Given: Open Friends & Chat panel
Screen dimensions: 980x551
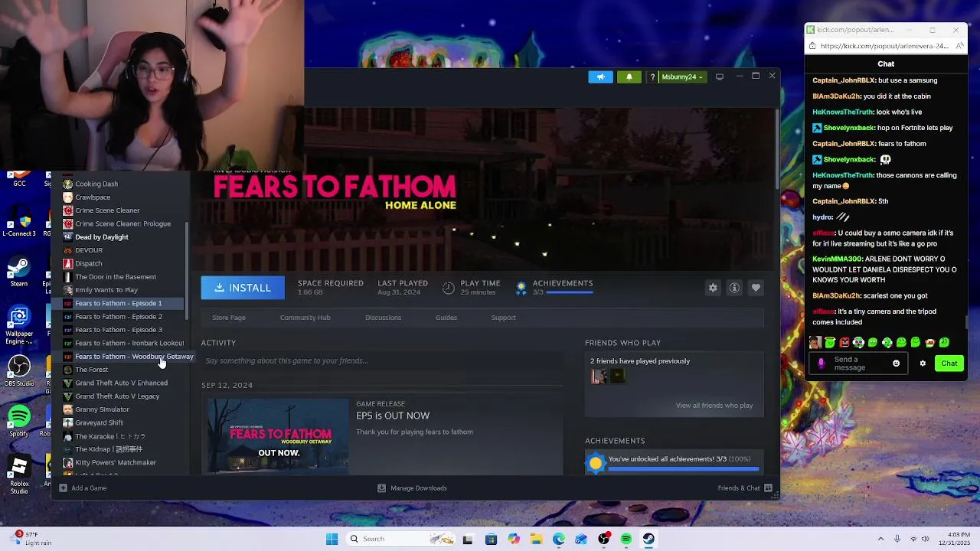Looking at the screenshot, I should tap(744, 488).
